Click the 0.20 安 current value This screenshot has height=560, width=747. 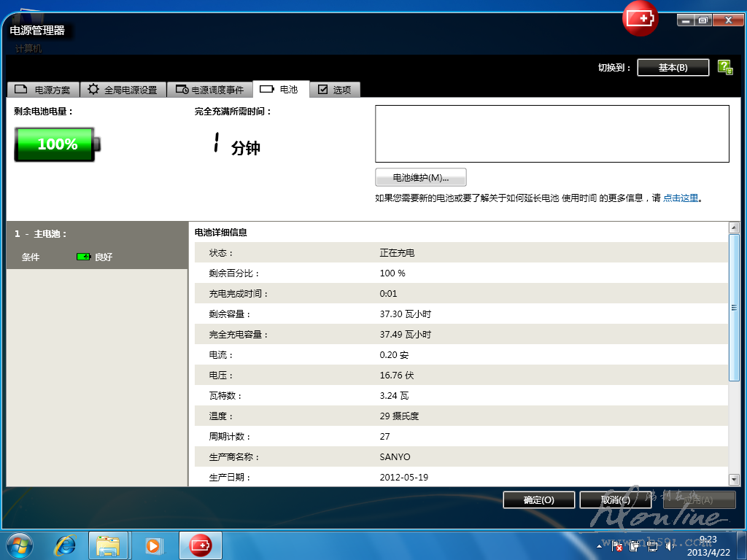(x=394, y=355)
